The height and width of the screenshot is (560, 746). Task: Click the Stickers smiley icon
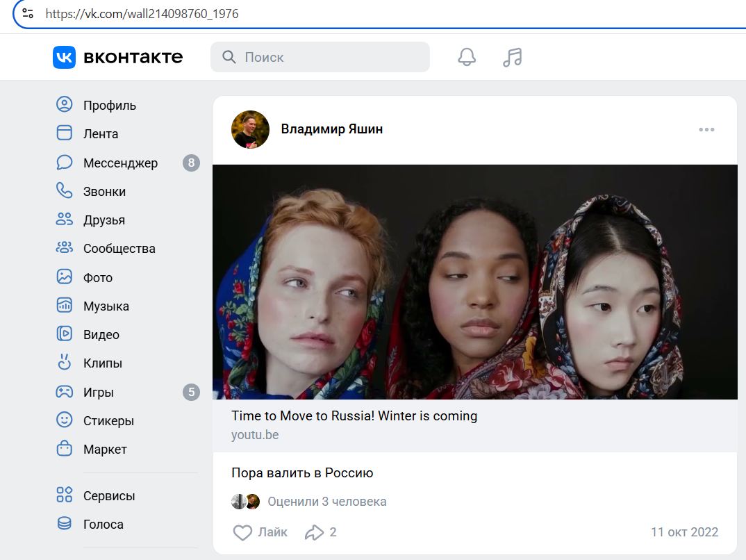click(64, 420)
